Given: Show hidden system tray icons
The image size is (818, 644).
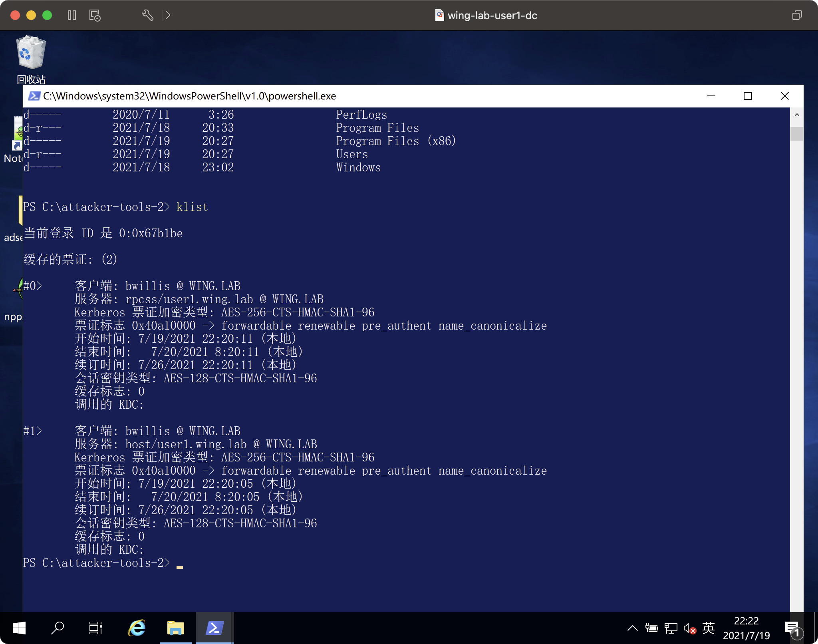Looking at the screenshot, I should [632, 628].
